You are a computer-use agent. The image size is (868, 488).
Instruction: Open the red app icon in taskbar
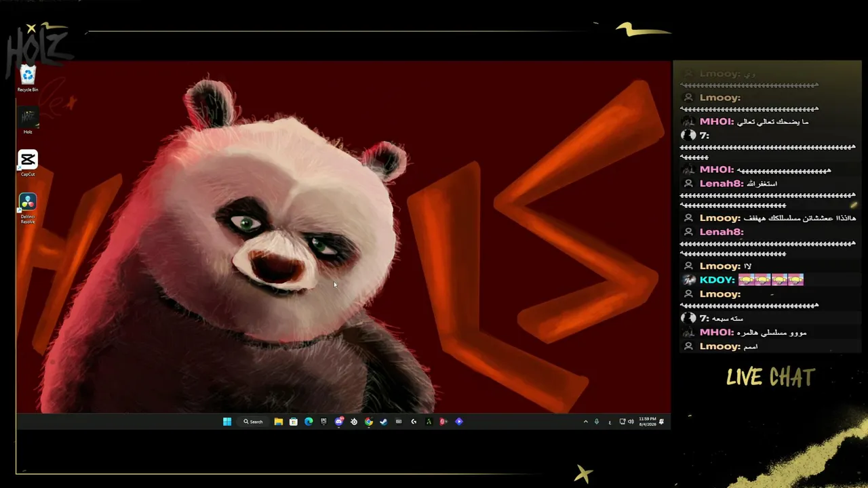coord(443,422)
